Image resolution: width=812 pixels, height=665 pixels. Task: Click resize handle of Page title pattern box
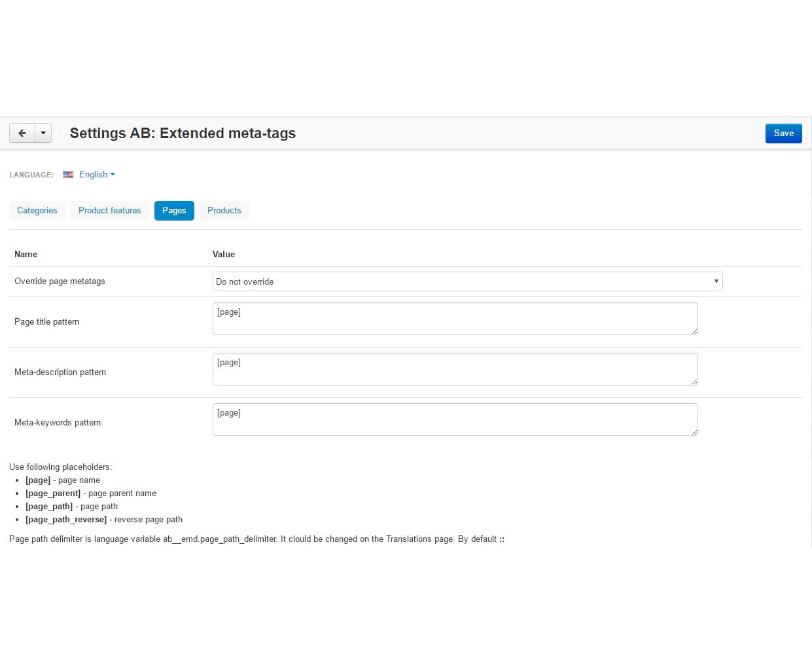pyautogui.click(x=694, y=331)
